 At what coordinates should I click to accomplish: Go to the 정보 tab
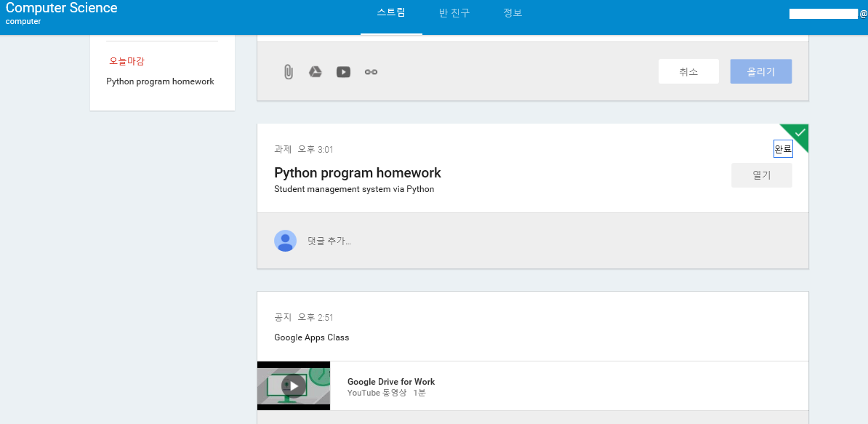(x=513, y=13)
